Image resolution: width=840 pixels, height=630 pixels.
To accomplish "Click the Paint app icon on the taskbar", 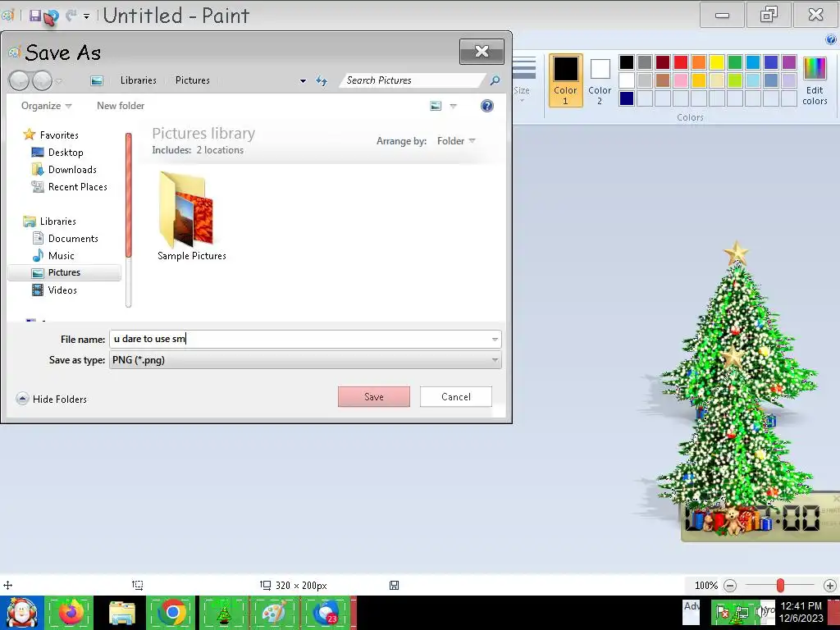I will pyautogui.click(x=274, y=612).
